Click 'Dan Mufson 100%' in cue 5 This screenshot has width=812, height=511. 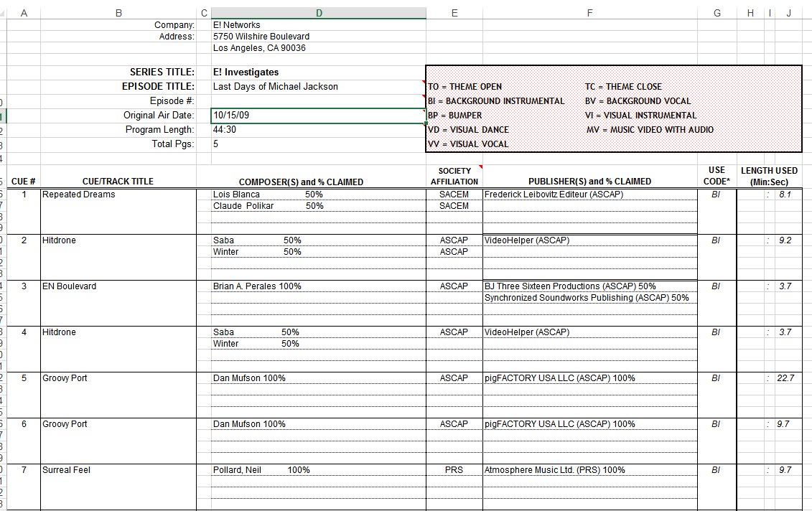(249, 378)
